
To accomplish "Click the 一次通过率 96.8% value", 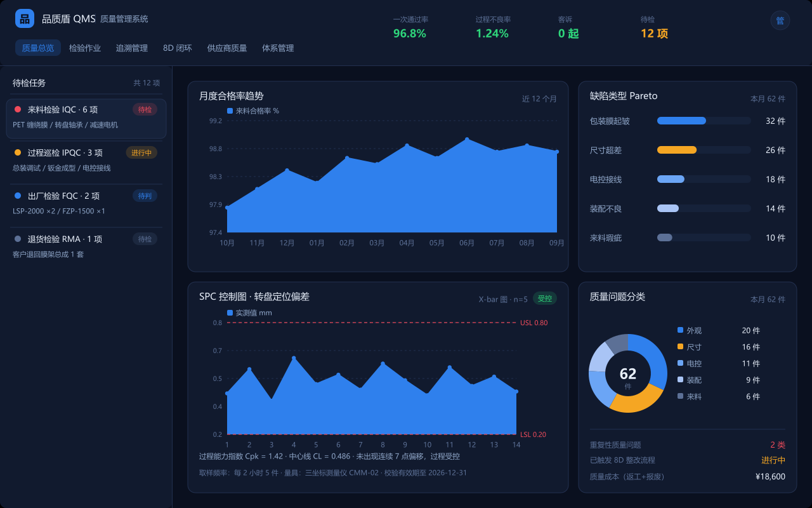I will (410, 34).
